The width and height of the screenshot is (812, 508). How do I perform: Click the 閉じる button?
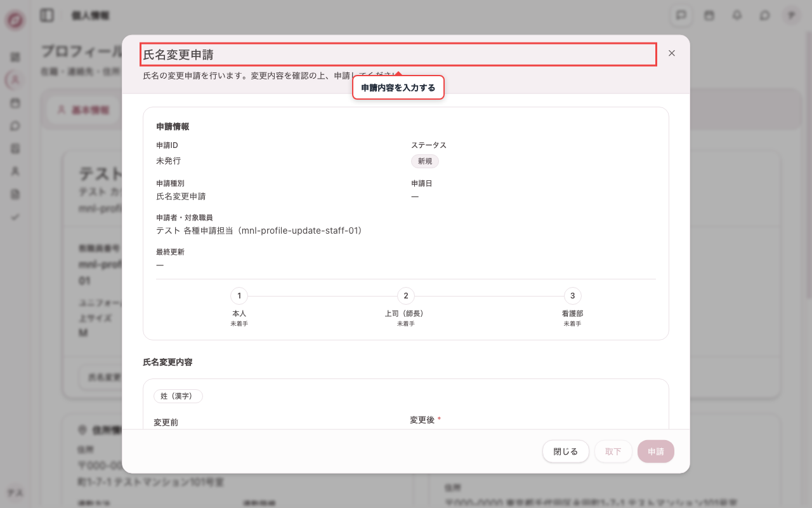click(566, 451)
